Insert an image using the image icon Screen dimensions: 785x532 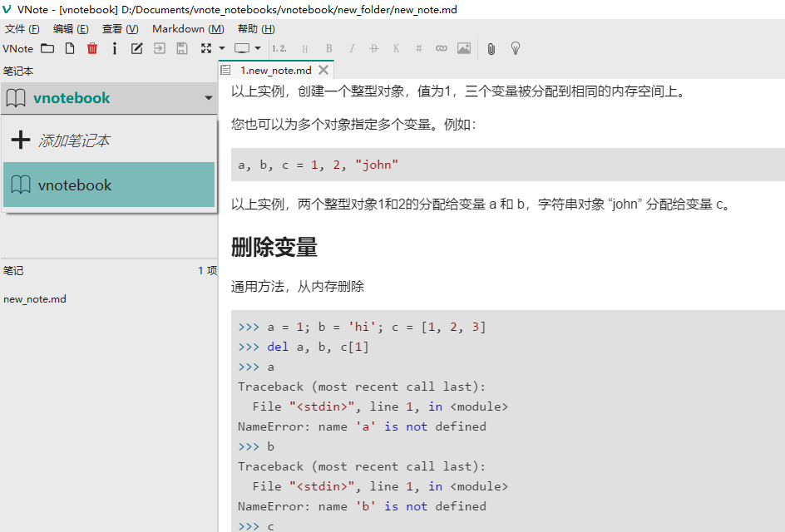(x=464, y=48)
